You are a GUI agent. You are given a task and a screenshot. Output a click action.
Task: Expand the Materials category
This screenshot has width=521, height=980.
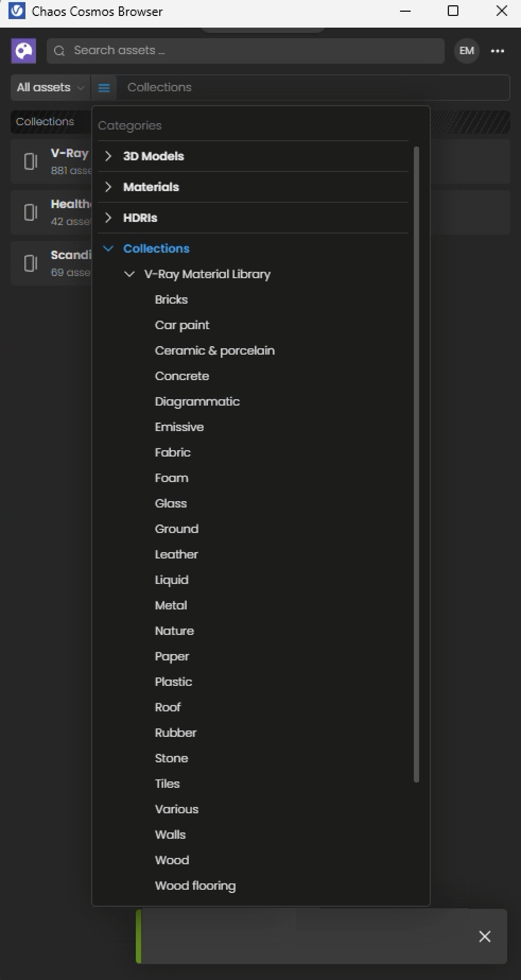pyautogui.click(x=108, y=187)
